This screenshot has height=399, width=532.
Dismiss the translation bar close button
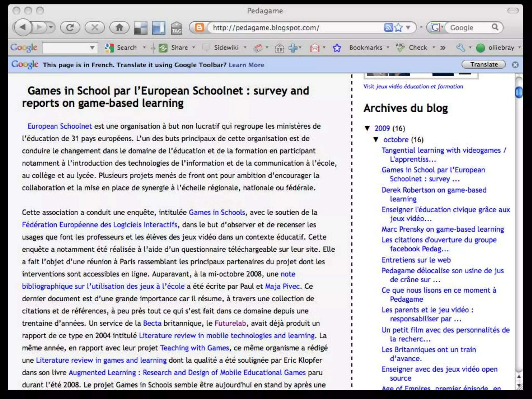coord(515,65)
